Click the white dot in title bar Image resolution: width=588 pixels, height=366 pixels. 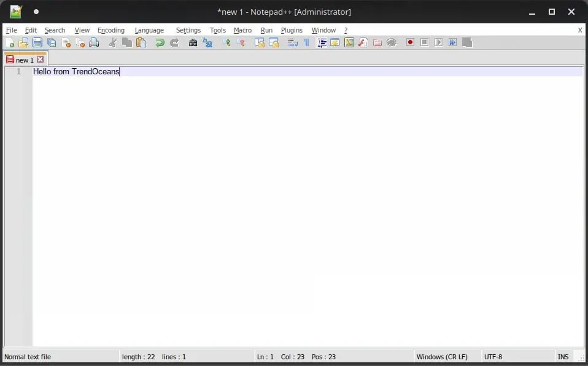[36, 12]
